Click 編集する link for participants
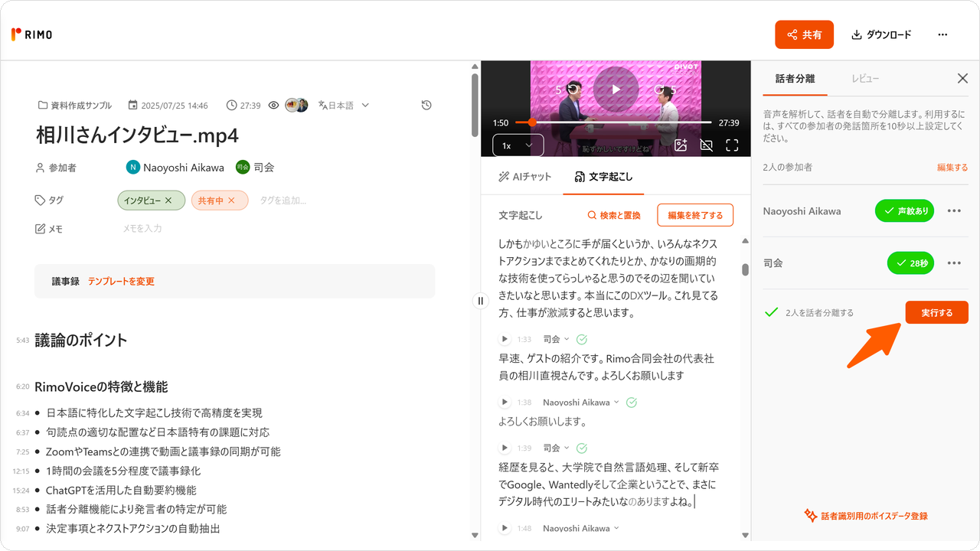The image size is (980, 551). click(x=952, y=167)
